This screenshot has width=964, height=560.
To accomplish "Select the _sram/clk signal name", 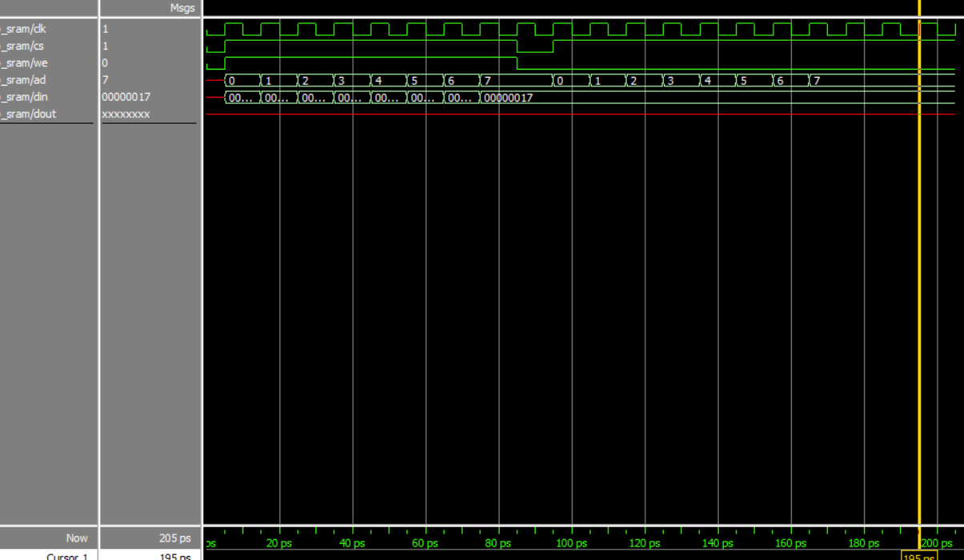I will coord(22,29).
